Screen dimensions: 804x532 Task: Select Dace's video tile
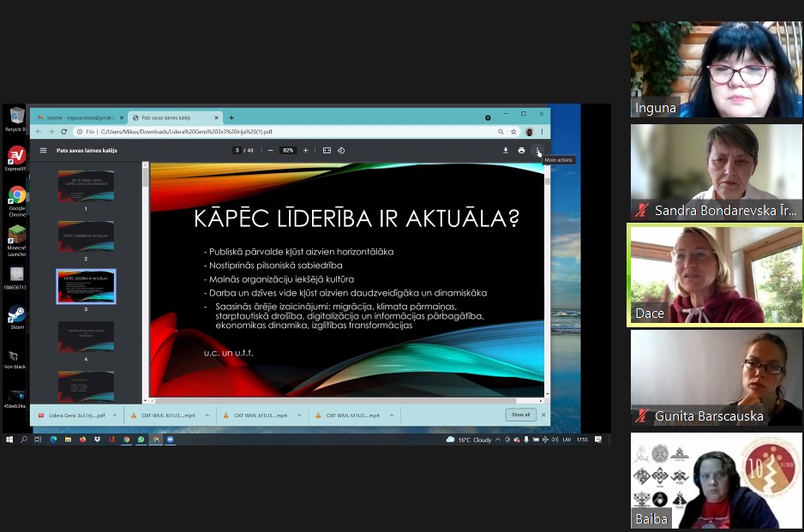point(717,275)
